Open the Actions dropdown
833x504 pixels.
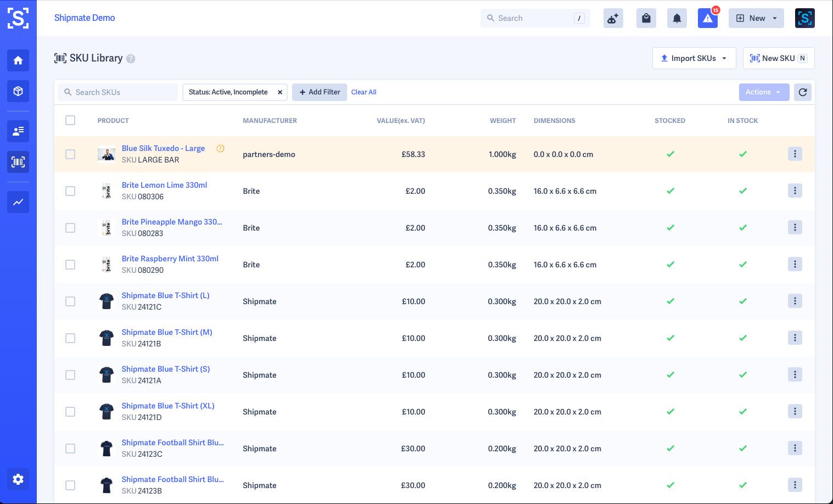(x=764, y=92)
